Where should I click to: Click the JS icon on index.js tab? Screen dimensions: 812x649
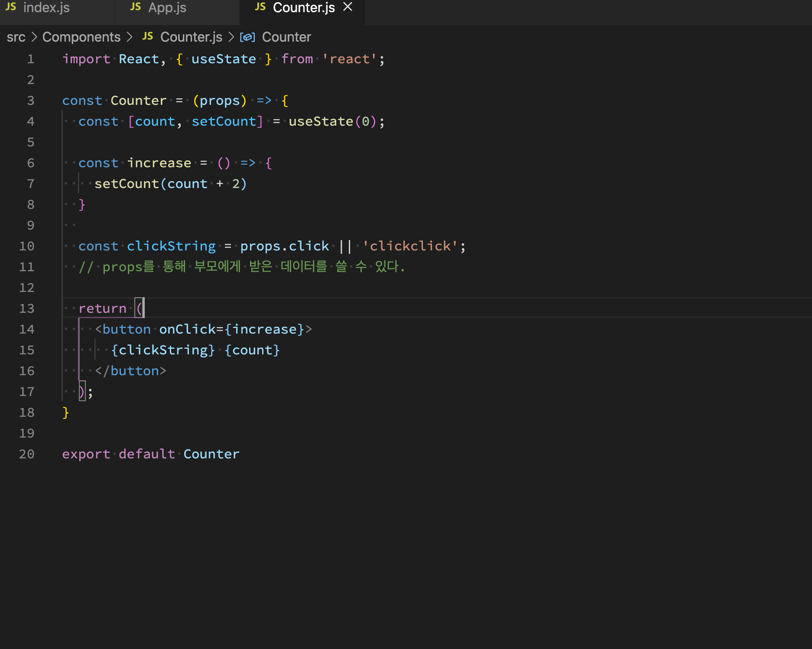pos(11,7)
